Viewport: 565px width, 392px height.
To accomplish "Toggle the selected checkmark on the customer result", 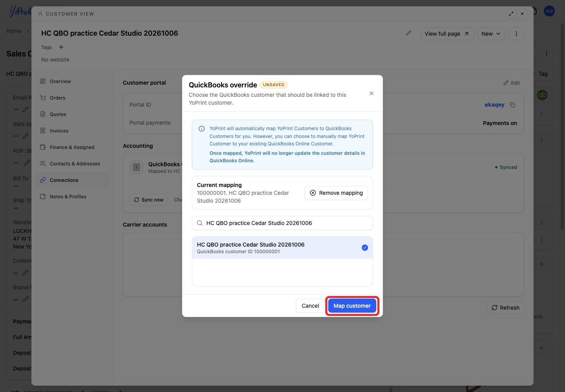I will click(365, 248).
